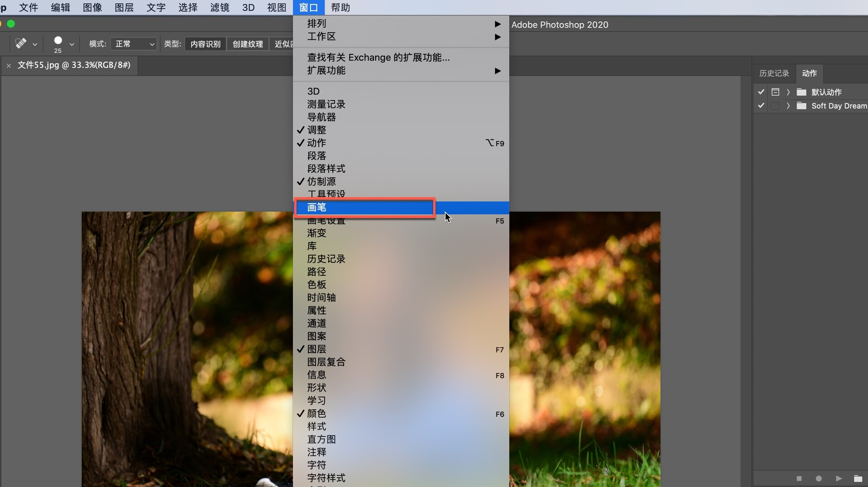
Task: Open the tool preset dropdown arrow beside healing icon
Action: 35,44
